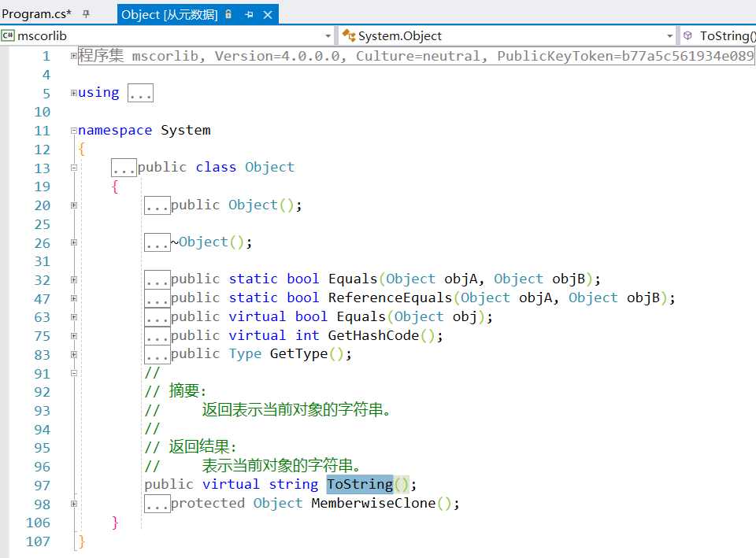Close the Object [从元数据] tab
The image size is (756, 558).
(x=268, y=14)
